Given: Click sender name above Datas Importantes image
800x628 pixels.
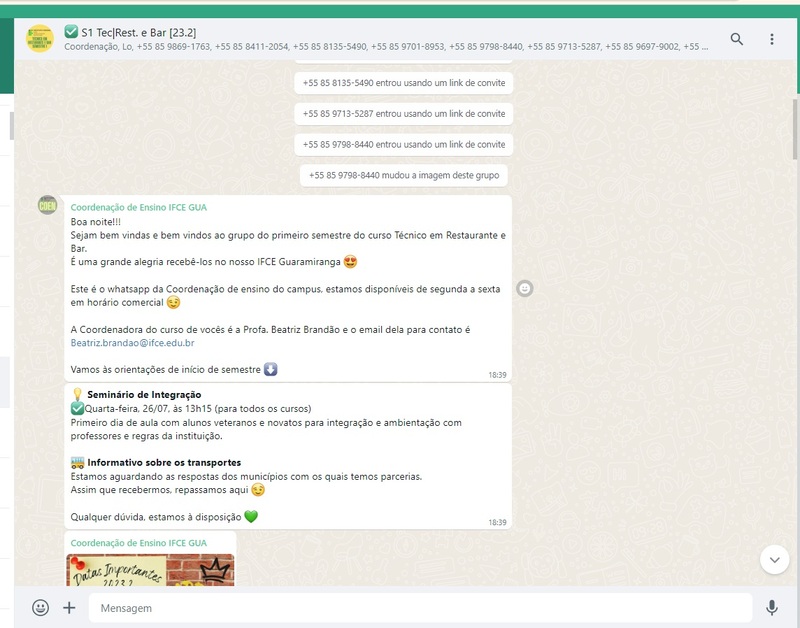Looking at the screenshot, I should point(138,542).
